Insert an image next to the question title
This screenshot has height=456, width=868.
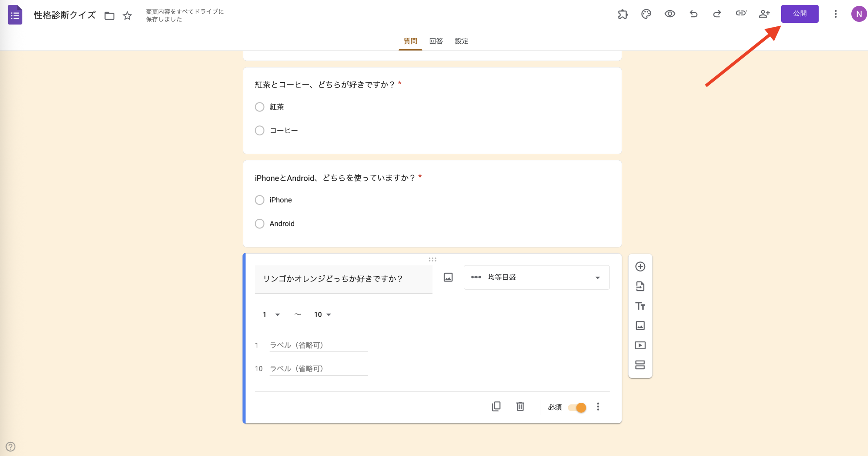pyautogui.click(x=448, y=277)
